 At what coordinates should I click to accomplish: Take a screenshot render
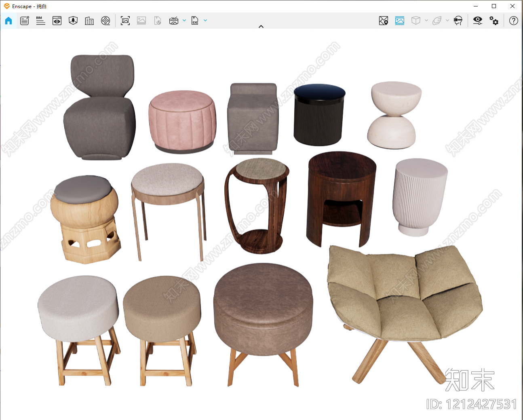point(125,21)
